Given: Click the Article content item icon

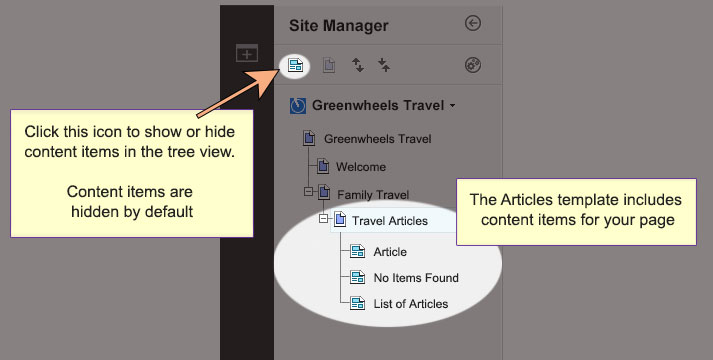Looking at the screenshot, I should [357, 251].
